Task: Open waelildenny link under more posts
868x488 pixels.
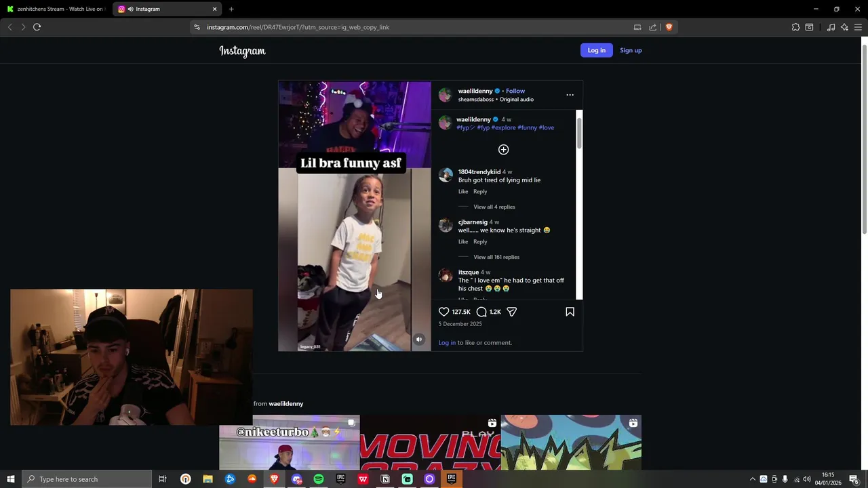Action: (285, 403)
